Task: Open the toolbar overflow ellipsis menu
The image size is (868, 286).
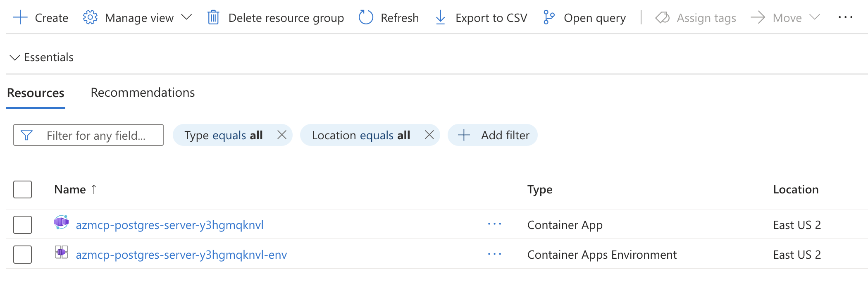Action: [x=845, y=17]
